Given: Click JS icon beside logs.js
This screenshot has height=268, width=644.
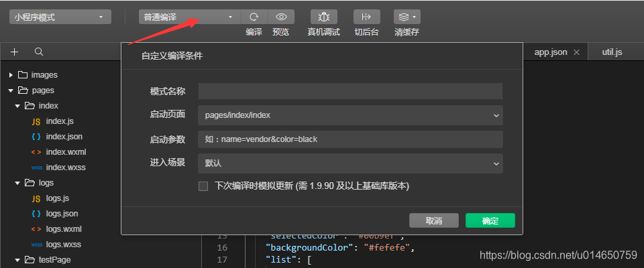Looking at the screenshot, I should pyautogui.click(x=36, y=198).
